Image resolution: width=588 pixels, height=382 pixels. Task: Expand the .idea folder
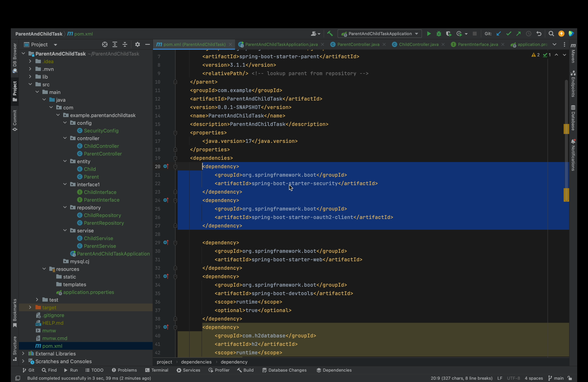click(30, 61)
